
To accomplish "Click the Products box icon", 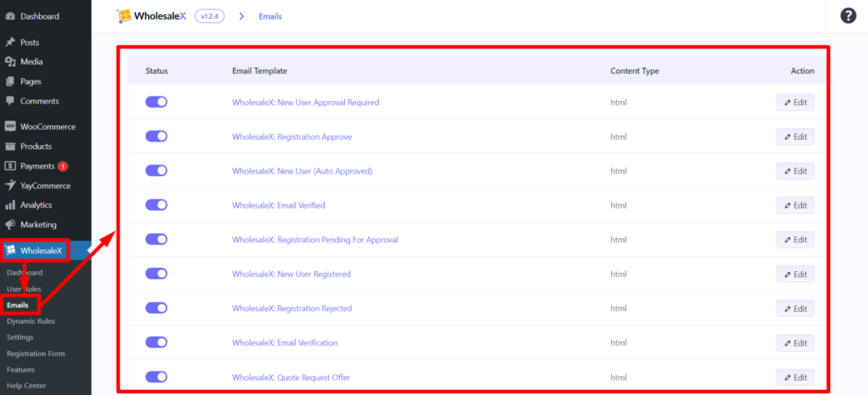I will click(10, 147).
